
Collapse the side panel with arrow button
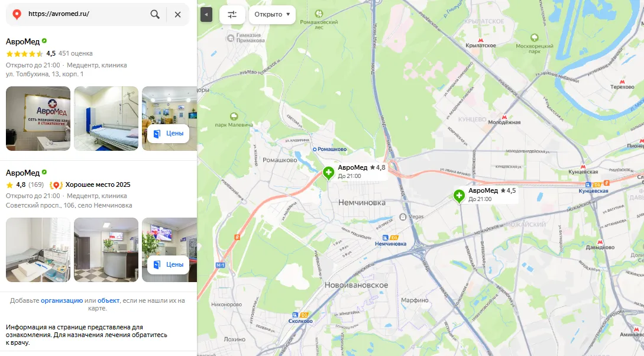pyautogui.click(x=206, y=15)
